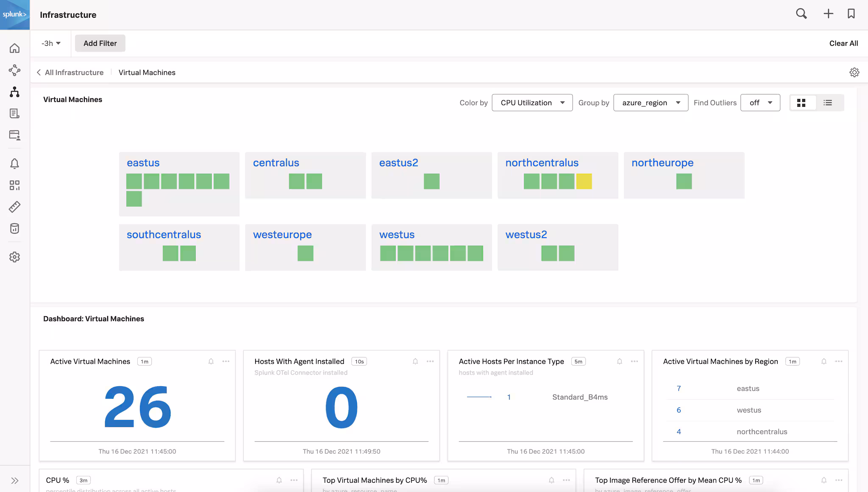Screen dimensions: 868x492
Task: Switch to list view
Action: click(x=828, y=103)
